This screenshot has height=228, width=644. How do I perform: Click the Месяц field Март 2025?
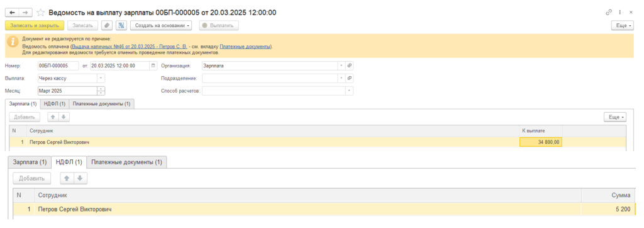tap(67, 91)
